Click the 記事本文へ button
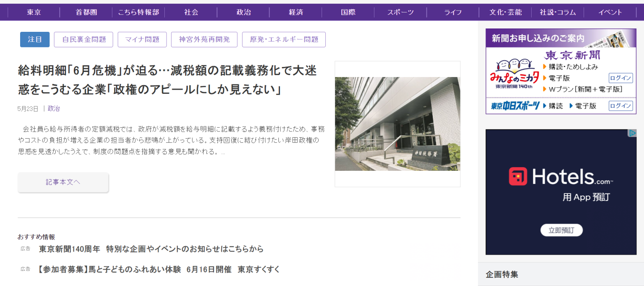 tap(63, 182)
